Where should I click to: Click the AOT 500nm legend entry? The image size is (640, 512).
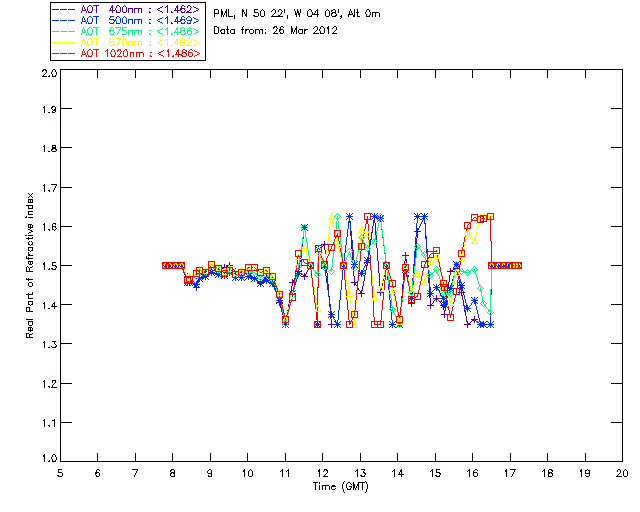126,20
